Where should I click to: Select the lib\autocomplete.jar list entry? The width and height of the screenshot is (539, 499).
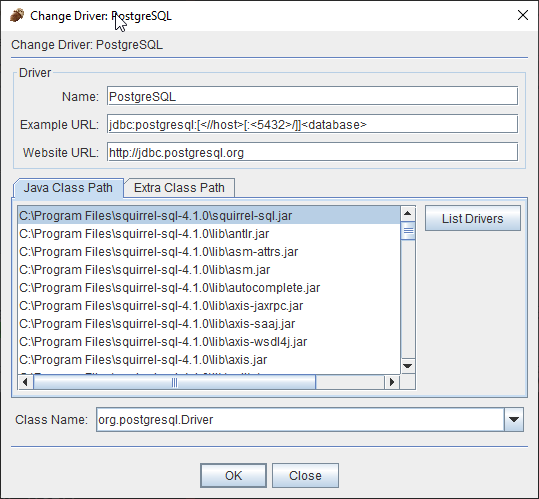click(209, 288)
